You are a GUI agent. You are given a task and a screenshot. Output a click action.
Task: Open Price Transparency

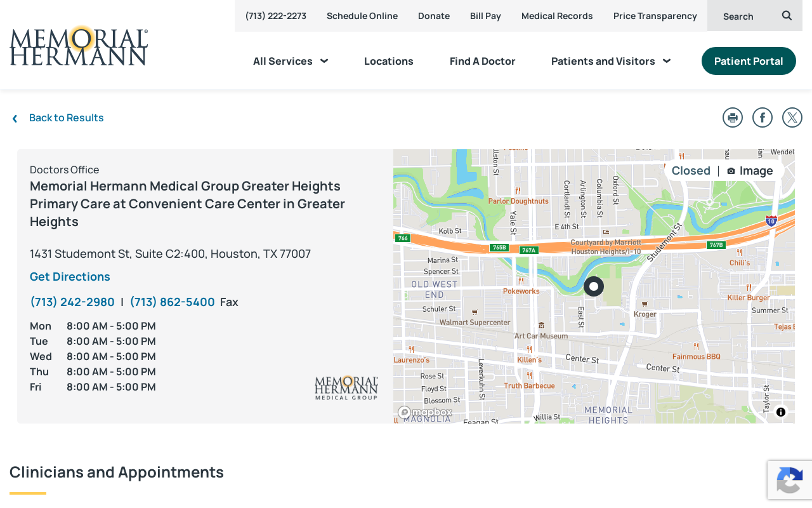(x=655, y=16)
